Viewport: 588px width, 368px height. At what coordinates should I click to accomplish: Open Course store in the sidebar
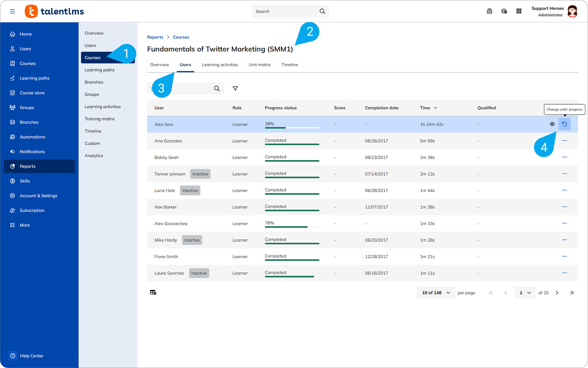pyautogui.click(x=39, y=93)
